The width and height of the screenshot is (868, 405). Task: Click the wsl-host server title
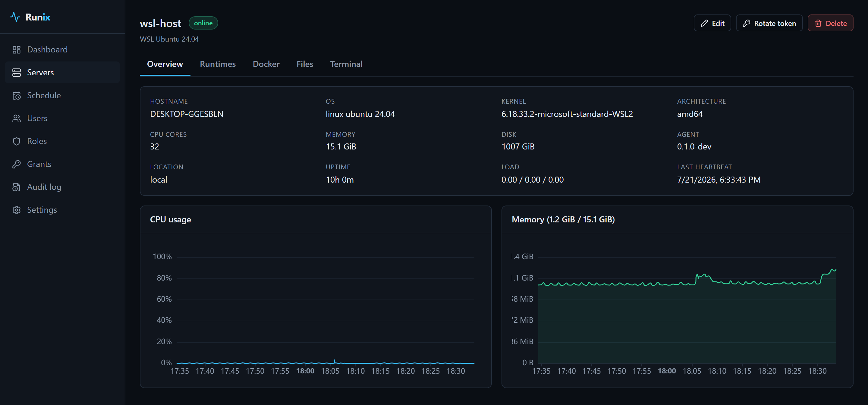(x=160, y=23)
